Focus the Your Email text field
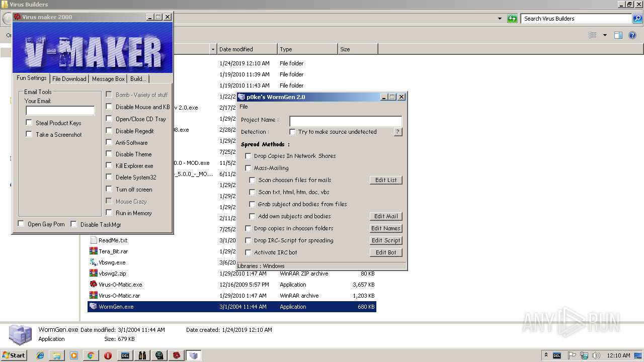The height and width of the screenshot is (362, 644). (60, 111)
